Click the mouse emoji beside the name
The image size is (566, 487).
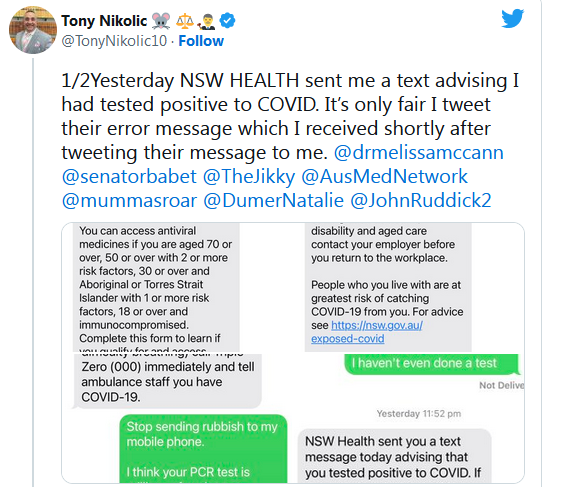pos(161,21)
